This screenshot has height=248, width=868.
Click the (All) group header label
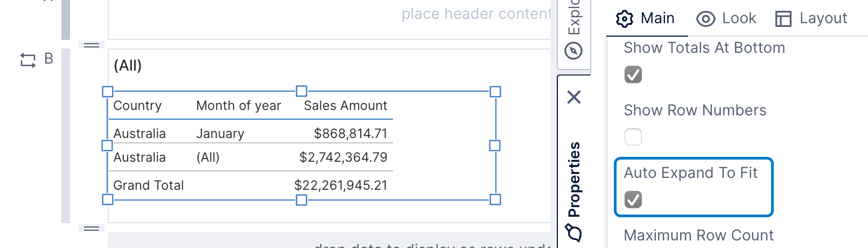coord(128,66)
